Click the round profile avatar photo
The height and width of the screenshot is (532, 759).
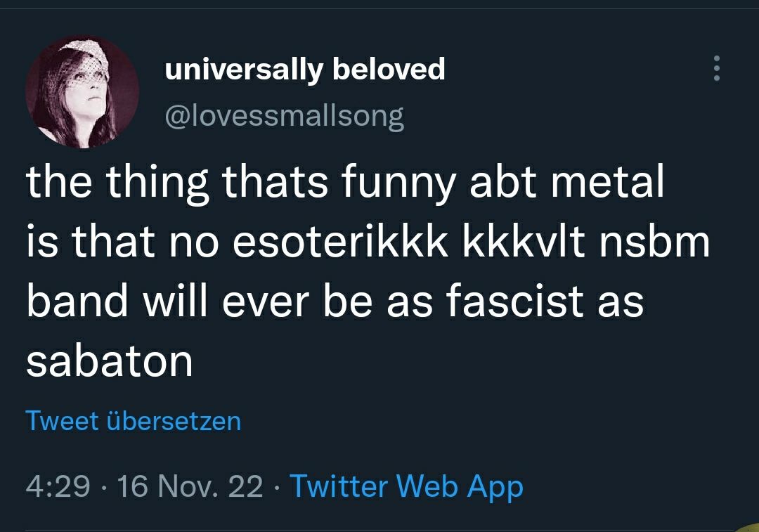coord(82,91)
